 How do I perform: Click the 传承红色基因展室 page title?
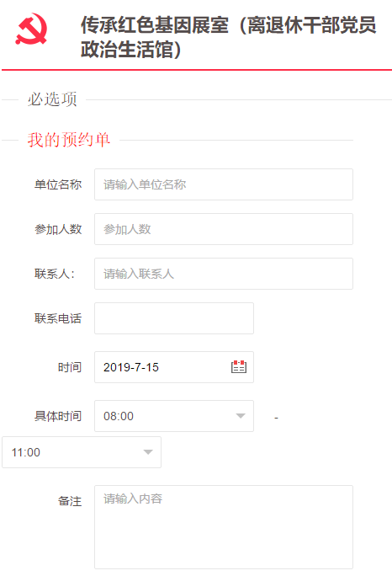click(228, 37)
